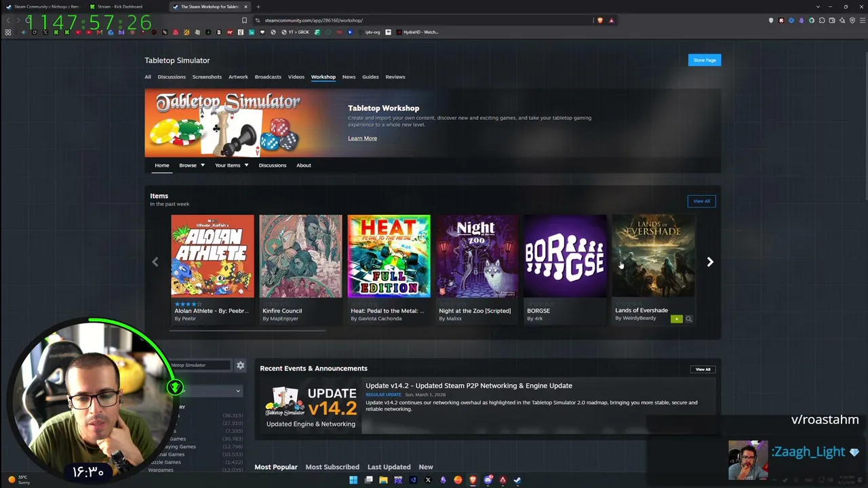Switch to the Stream - Kick Dashboard tab

[125, 7]
